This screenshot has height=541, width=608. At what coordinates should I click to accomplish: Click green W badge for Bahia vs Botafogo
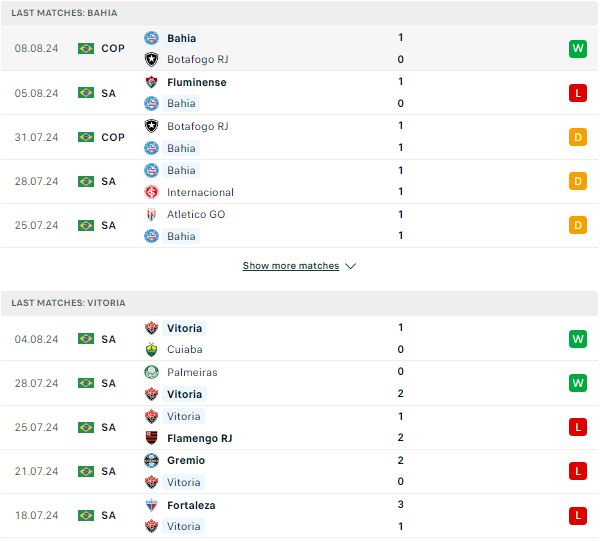click(578, 49)
